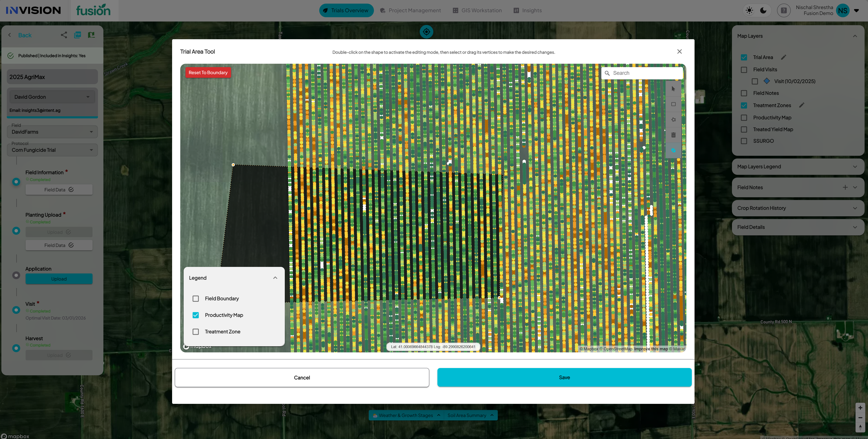Close the Trial Area Tool dialog
This screenshot has height=439, width=868.
(679, 51)
